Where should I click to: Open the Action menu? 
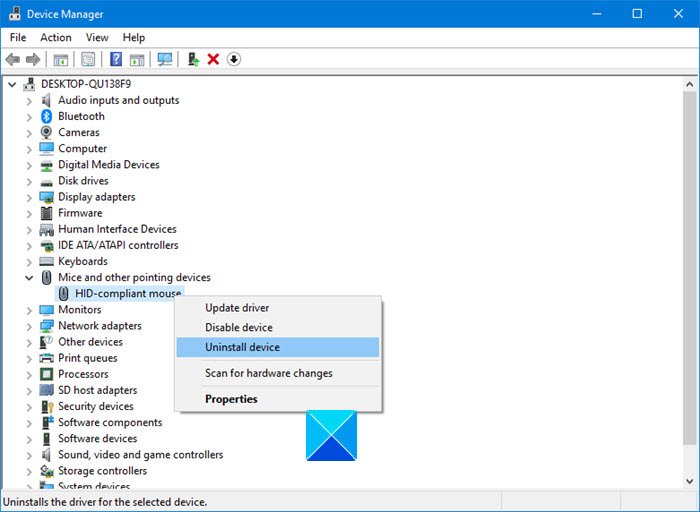pos(56,37)
